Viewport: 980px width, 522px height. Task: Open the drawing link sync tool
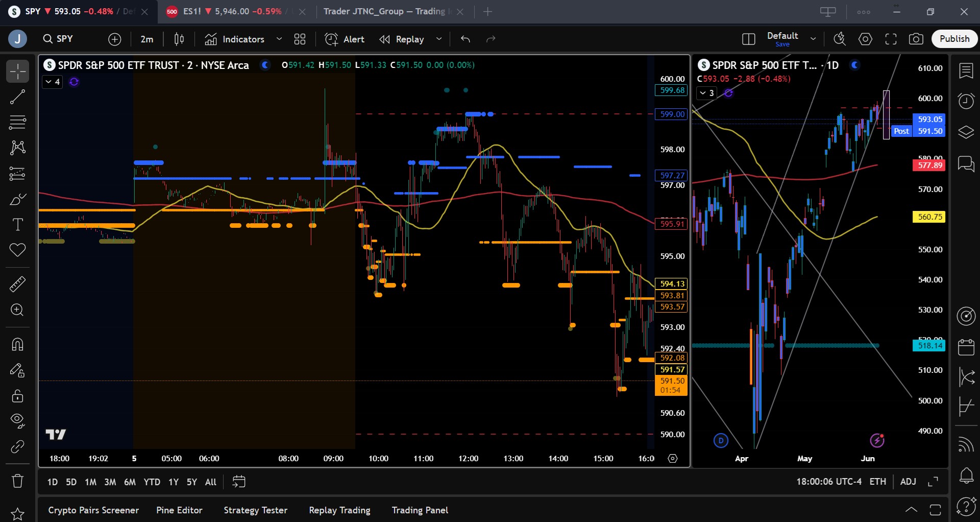tap(17, 447)
